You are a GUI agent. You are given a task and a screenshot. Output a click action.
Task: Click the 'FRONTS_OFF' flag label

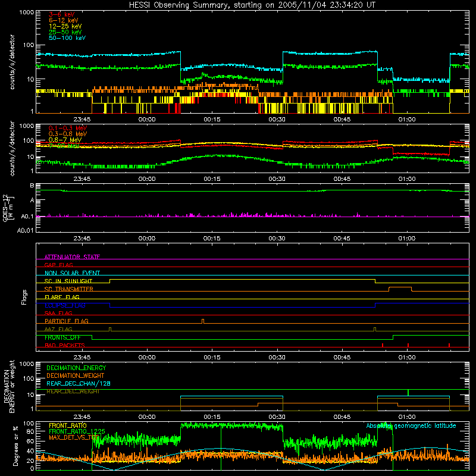[62, 337]
